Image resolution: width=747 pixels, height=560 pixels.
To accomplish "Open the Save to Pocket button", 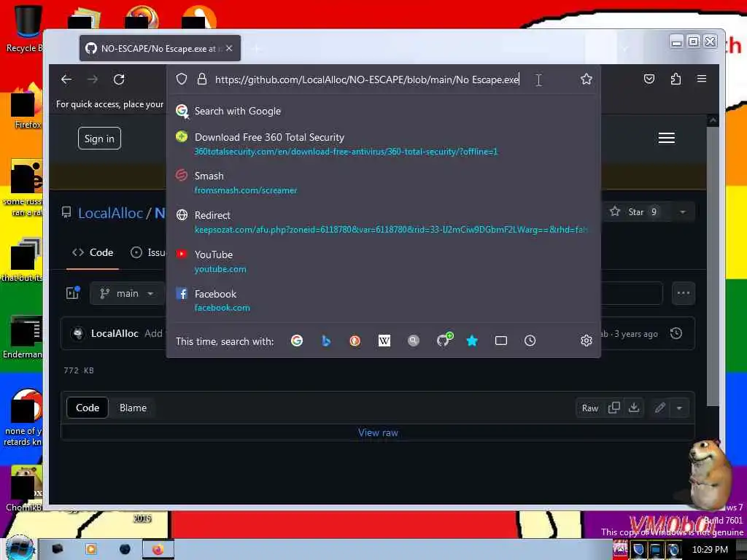I will [x=649, y=79].
